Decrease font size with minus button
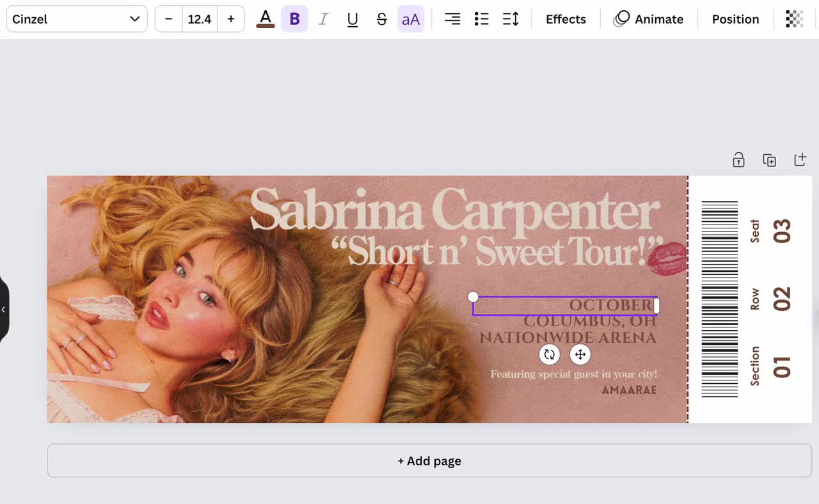 coord(169,19)
